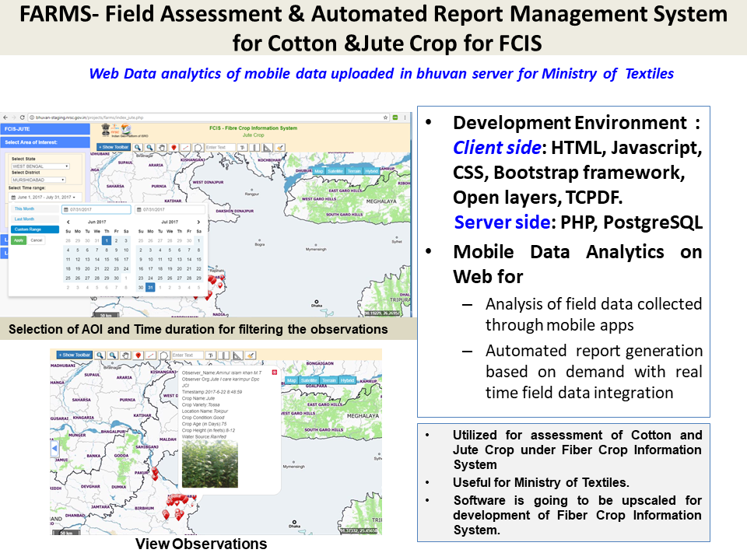Click broom clear tool in View Observations toolbar

(x=250, y=355)
